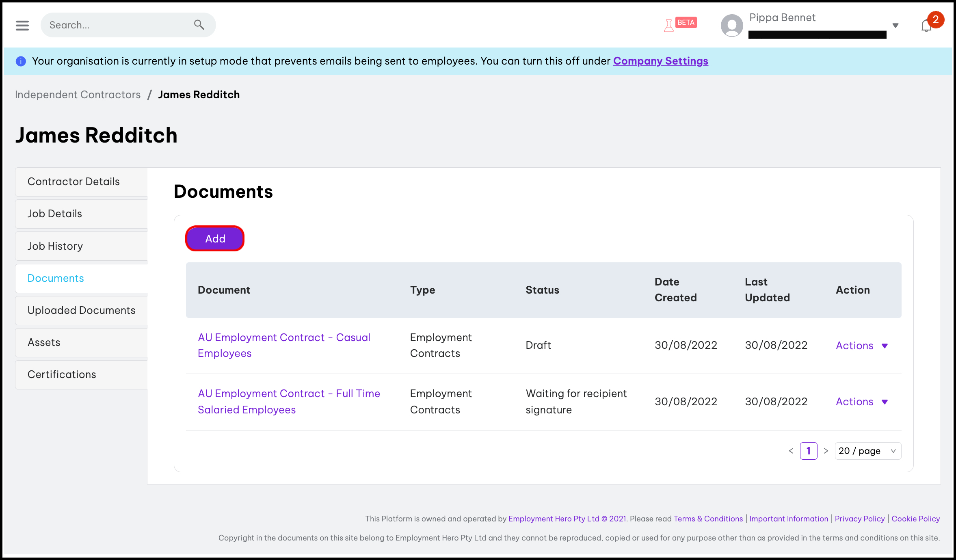Expand Pippa Bennet account dropdown arrow

point(895,26)
